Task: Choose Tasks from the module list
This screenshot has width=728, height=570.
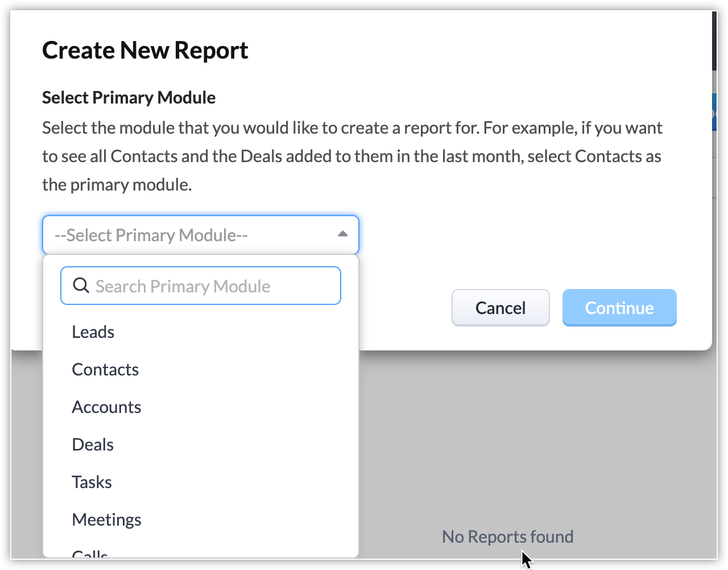Action: click(x=92, y=482)
